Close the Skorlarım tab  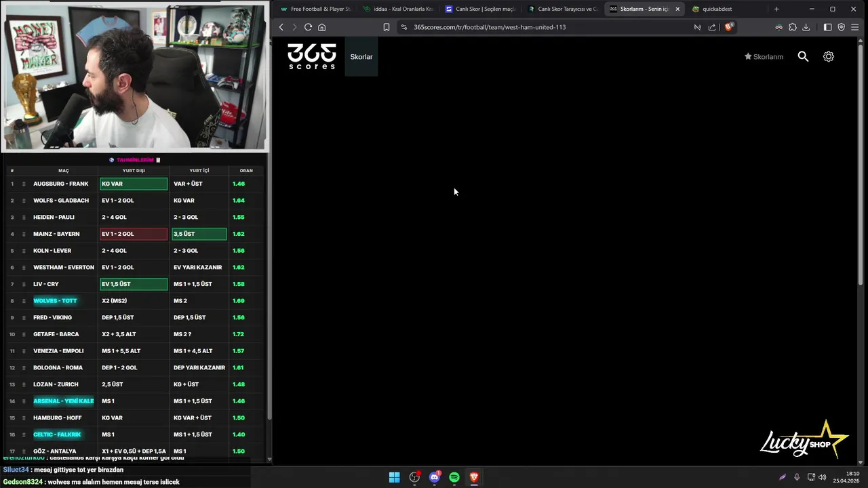point(677,9)
